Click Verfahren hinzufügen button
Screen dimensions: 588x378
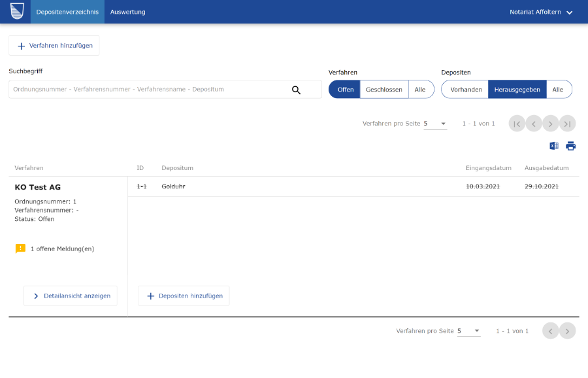tap(54, 45)
